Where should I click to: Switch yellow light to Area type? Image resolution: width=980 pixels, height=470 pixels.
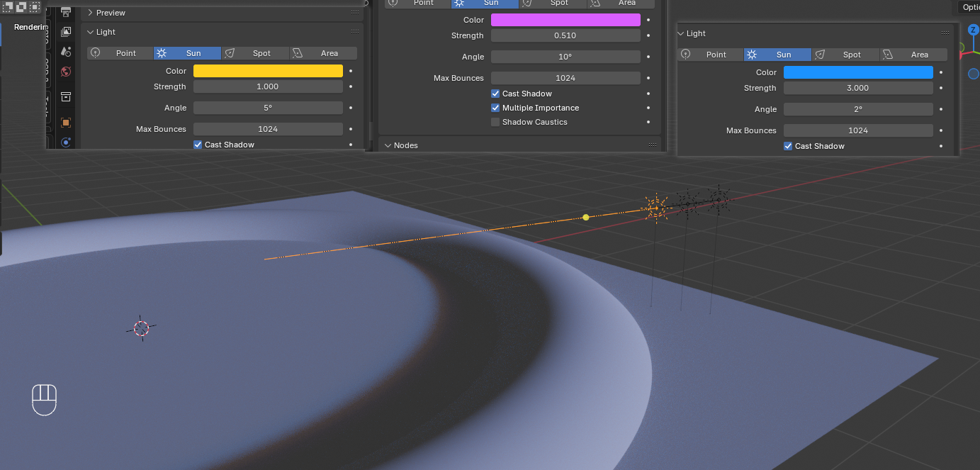[323, 53]
